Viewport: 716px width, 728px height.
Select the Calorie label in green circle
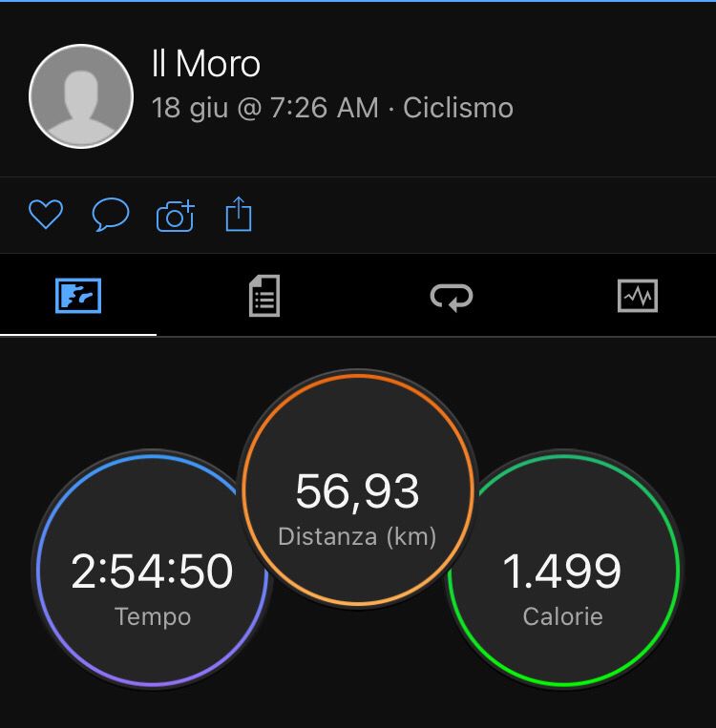point(562,616)
